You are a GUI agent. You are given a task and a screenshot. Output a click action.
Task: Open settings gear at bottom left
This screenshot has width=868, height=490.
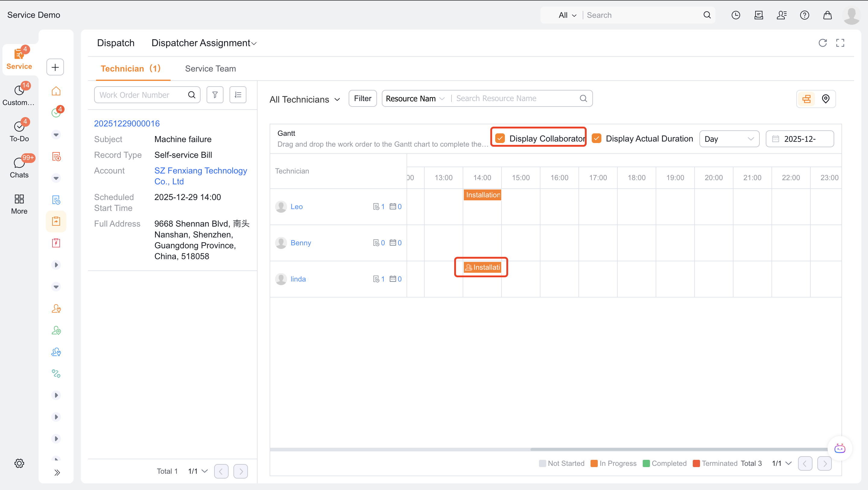click(x=19, y=463)
